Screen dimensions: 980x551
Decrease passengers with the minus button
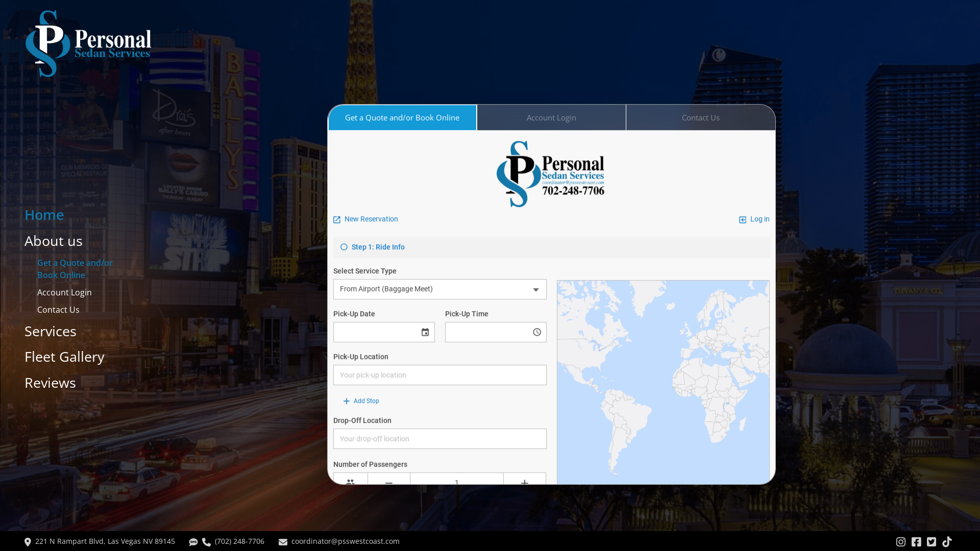pyautogui.click(x=389, y=480)
